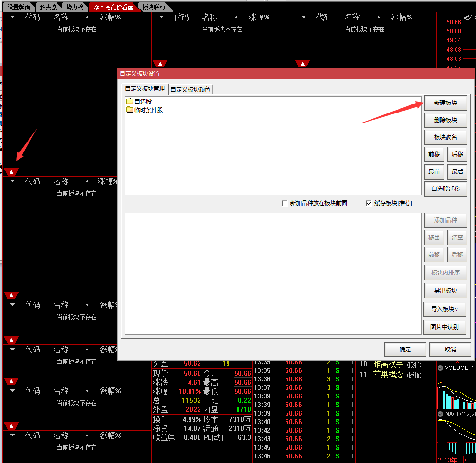Select the 自定义板块管理 tab
476x463 pixels.
pyautogui.click(x=145, y=89)
